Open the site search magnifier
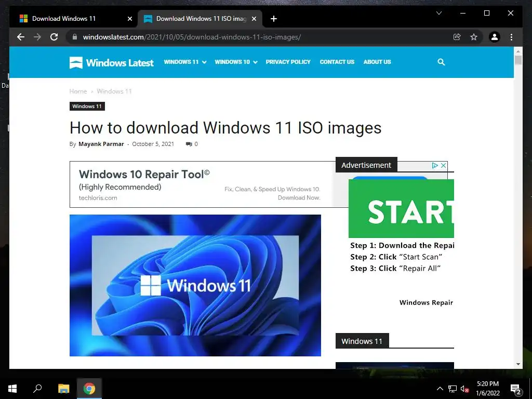The image size is (532, 399). pos(441,62)
